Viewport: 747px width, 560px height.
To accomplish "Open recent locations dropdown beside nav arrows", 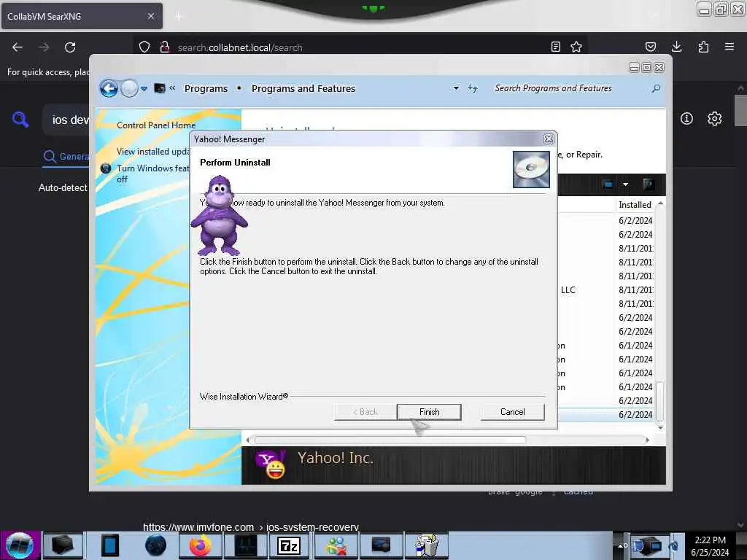I will coord(144,88).
